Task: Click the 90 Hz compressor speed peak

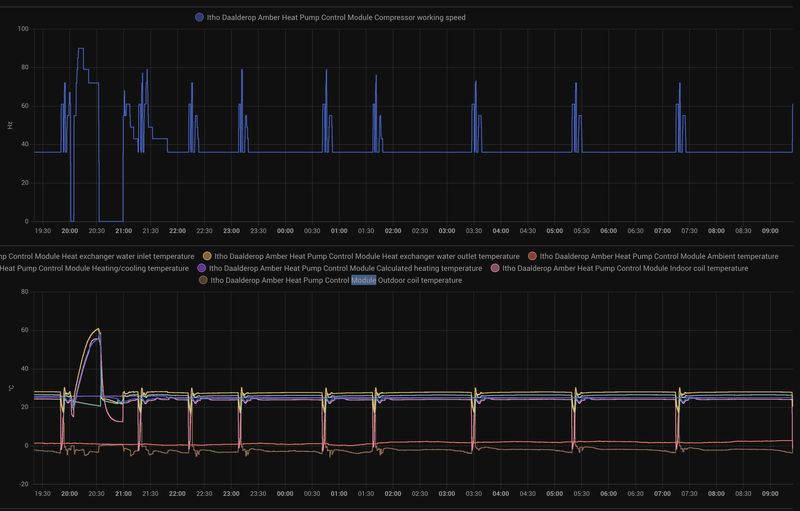Action: tap(81, 48)
